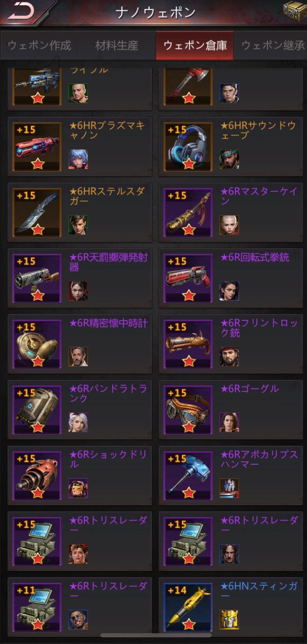Open the 材料生産 tab
This screenshot has height=644, width=307.
[x=117, y=46]
